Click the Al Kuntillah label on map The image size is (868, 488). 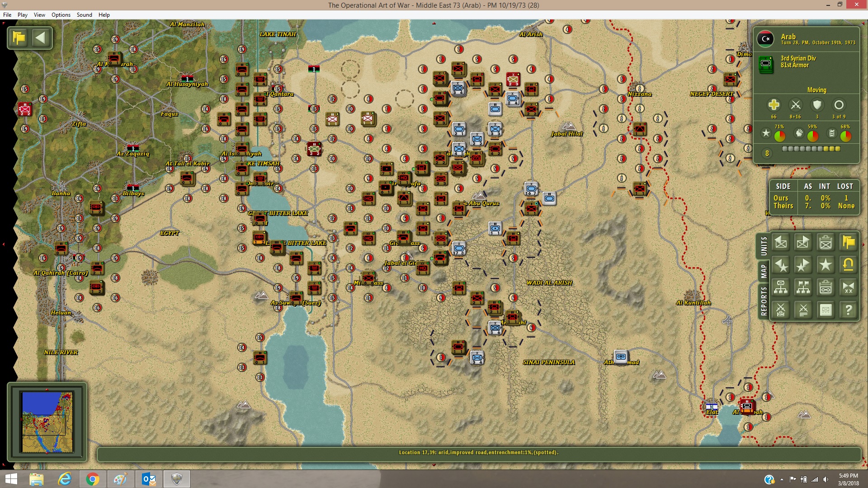pos(693,303)
